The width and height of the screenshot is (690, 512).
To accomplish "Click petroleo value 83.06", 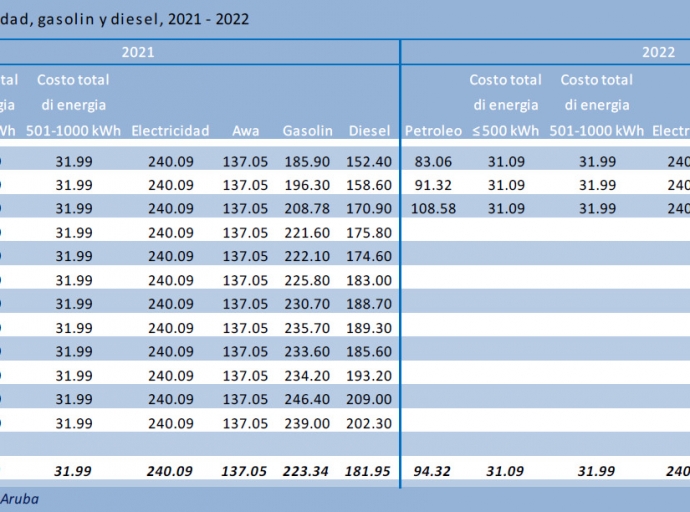I will (x=433, y=162).
